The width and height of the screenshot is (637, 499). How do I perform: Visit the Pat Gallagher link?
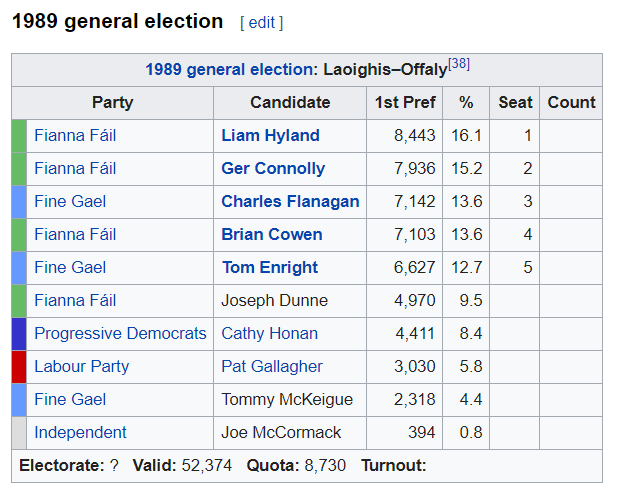[x=272, y=366]
